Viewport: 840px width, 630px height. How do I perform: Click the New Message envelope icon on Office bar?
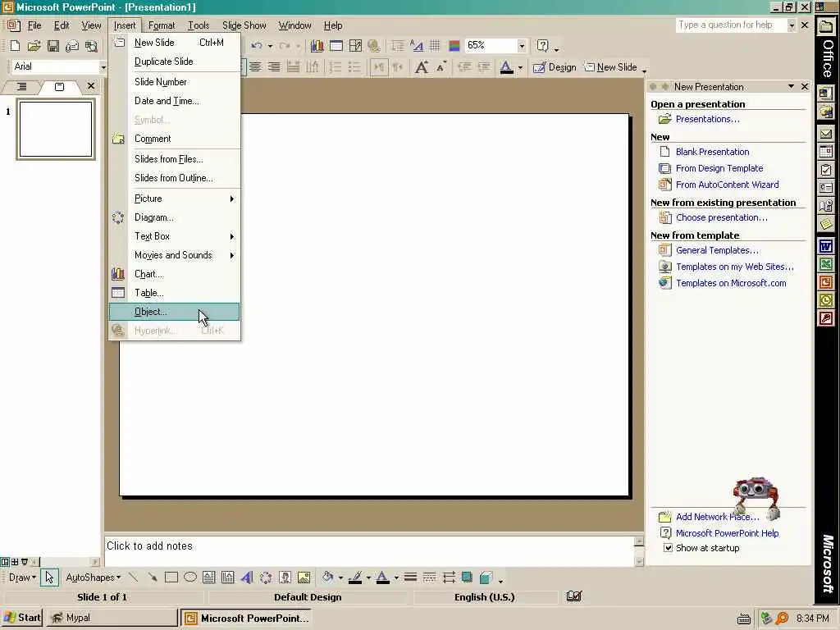pos(826,134)
